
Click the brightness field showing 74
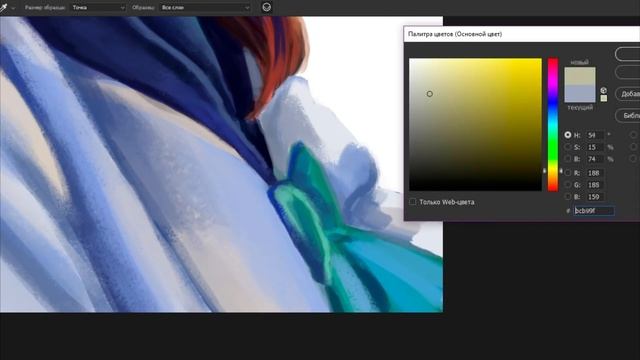(595, 159)
